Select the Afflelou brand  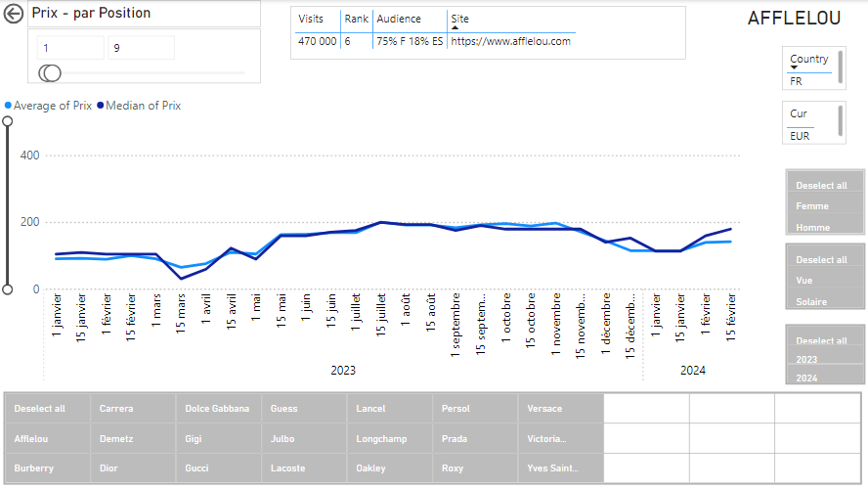pyautogui.click(x=47, y=438)
